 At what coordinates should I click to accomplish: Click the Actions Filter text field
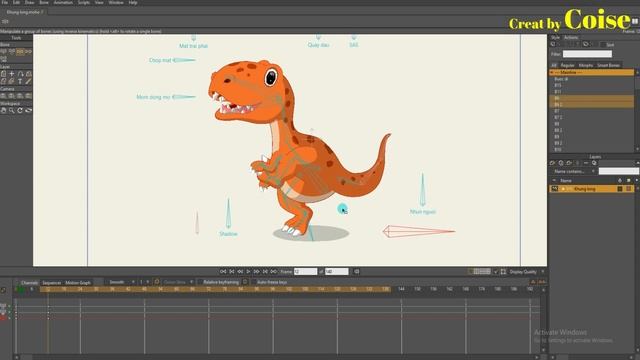coord(587,54)
